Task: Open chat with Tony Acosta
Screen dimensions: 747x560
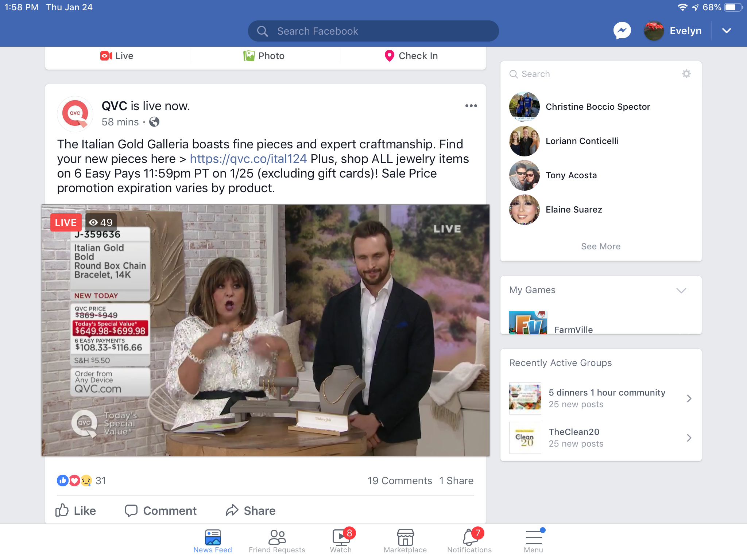Action: [601, 175]
